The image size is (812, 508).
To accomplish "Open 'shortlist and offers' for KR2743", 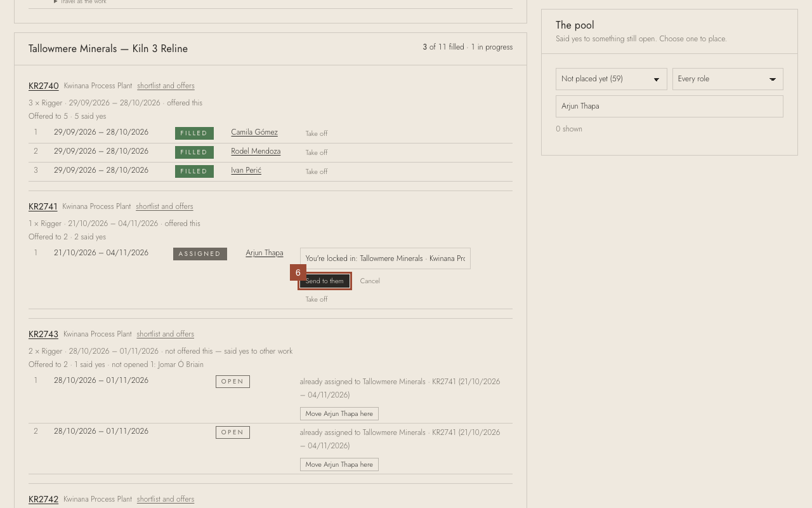I will (166, 334).
